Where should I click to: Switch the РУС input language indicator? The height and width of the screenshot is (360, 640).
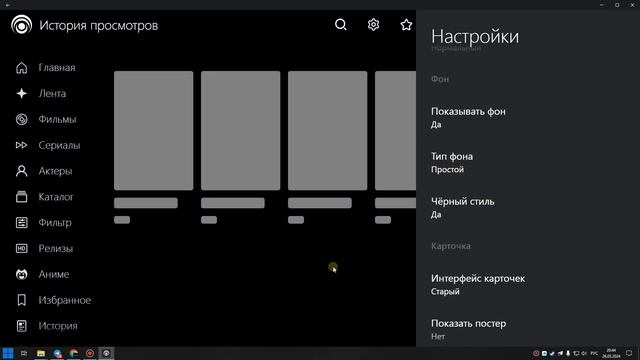click(x=594, y=353)
